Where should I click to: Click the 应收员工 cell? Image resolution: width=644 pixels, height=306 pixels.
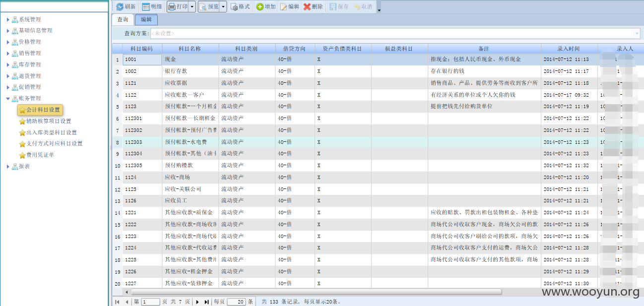(191, 201)
